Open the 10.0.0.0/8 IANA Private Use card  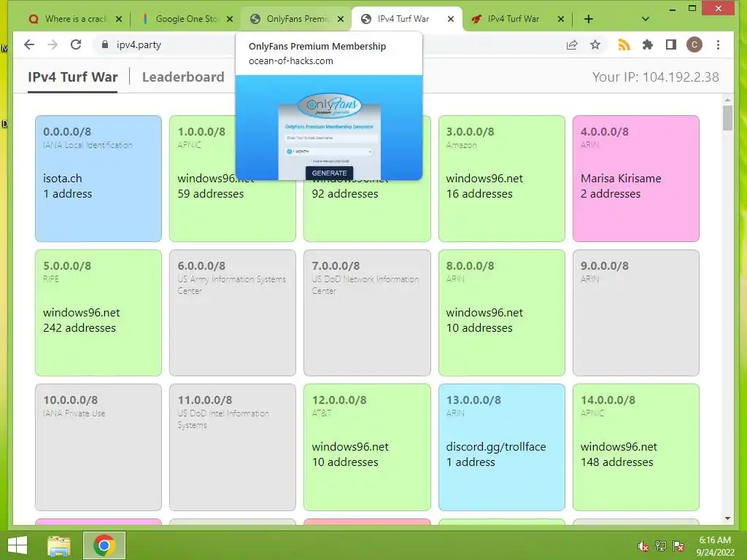[x=98, y=447]
